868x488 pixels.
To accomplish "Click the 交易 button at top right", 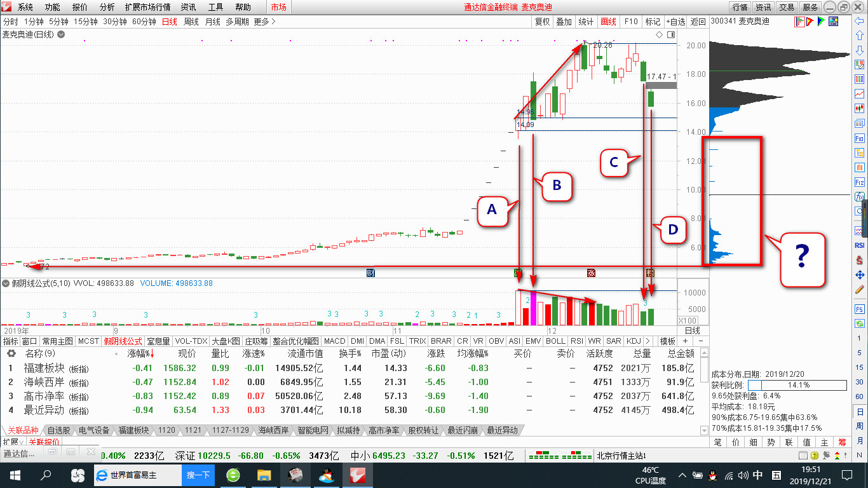I will 787,7.
